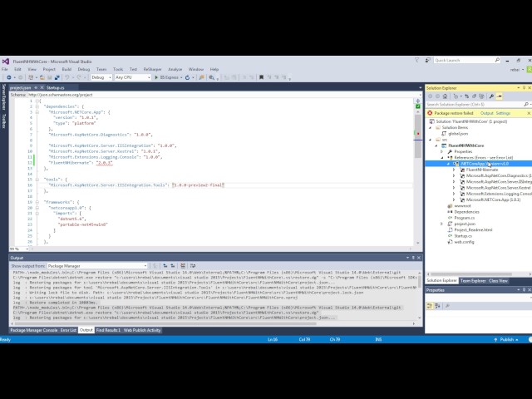Dismiss the Package restore failed notification
This screenshot has width=532, height=399.
point(529,113)
